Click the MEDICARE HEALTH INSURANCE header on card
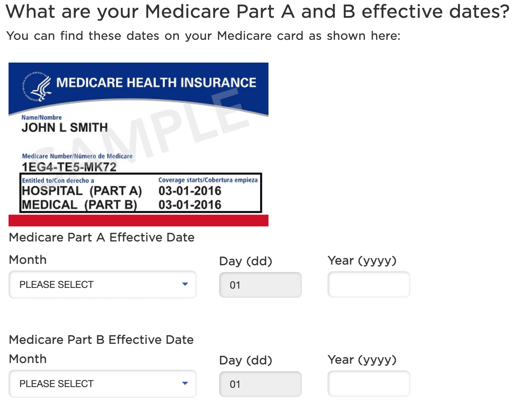532x418 pixels. coord(156,82)
